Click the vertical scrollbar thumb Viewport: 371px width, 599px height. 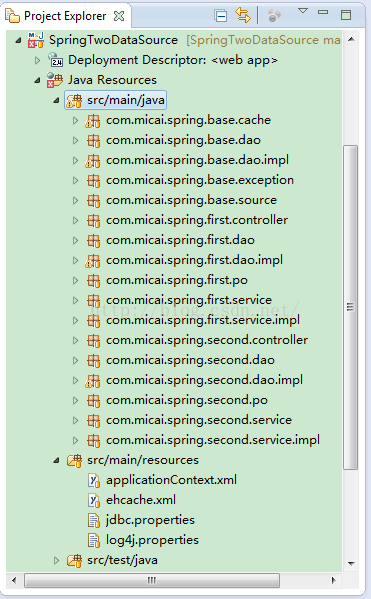[350, 307]
